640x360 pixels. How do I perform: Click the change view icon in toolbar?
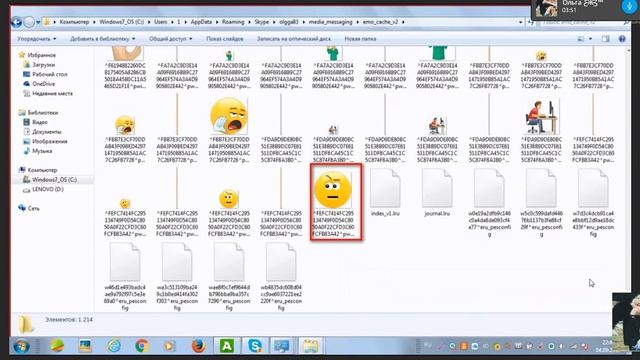click(580, 39)
